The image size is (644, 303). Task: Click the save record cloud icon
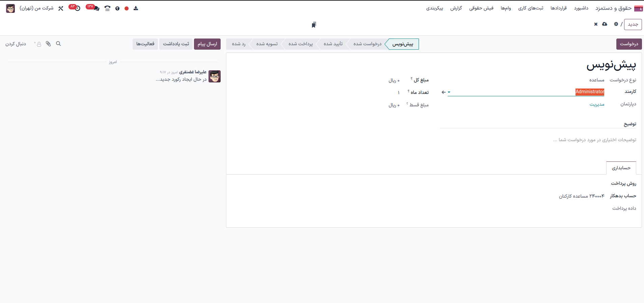[x=605, y=24]
